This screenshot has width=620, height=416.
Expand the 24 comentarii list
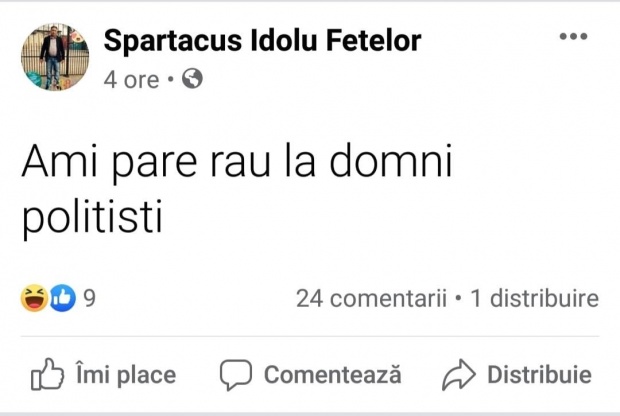point(371,298)
